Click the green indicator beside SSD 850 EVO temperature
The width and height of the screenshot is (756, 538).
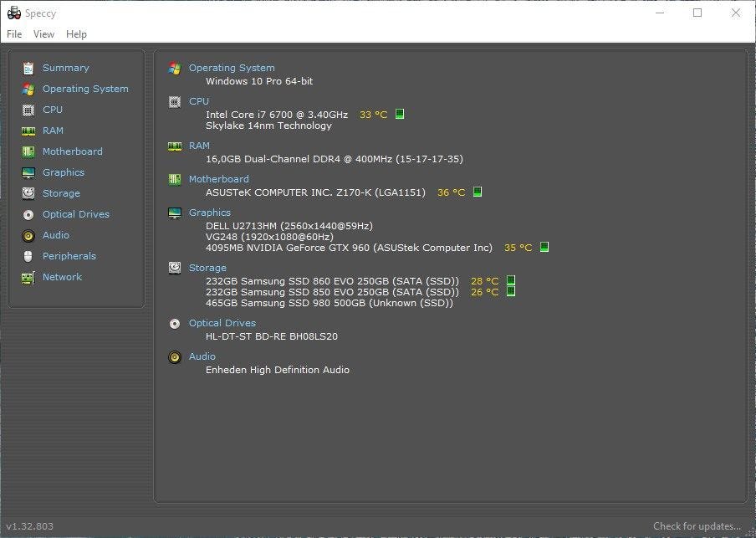(x=511, y=291)
